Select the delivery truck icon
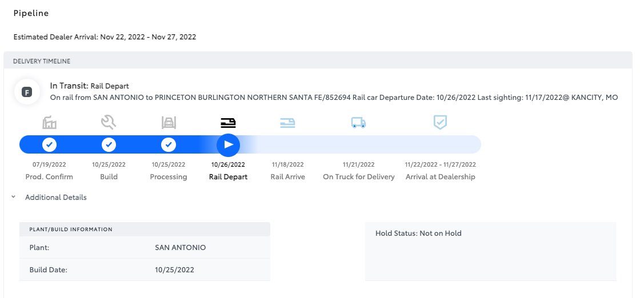 point(358,122)
